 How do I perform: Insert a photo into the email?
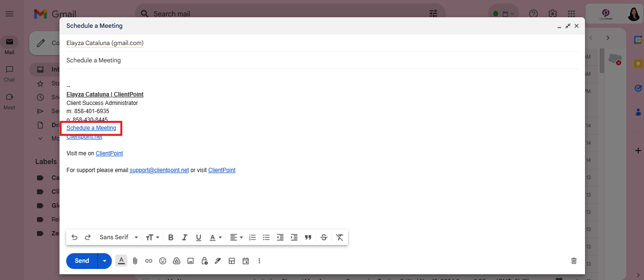click(191, 261)
